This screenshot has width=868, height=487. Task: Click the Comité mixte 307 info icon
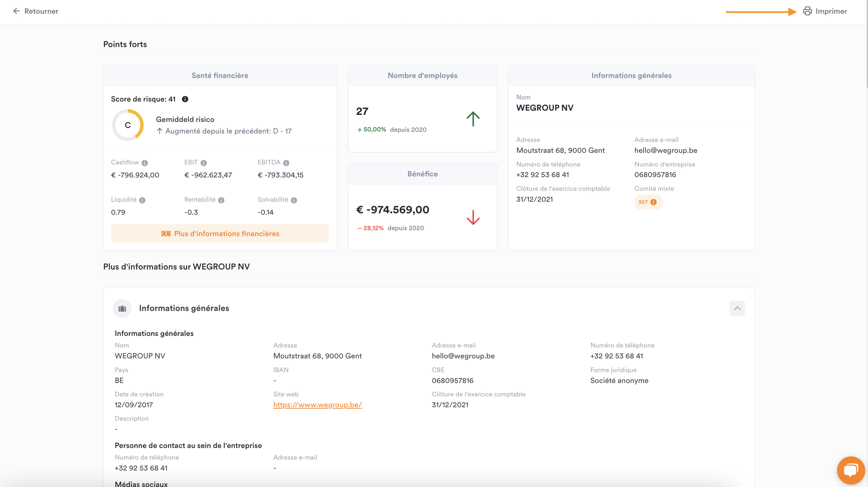click(x=653, y=202)
